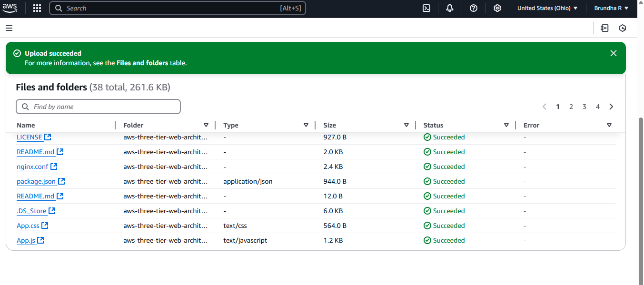Go to page 3 of the table
Viewport: 644px width, 285px height.
pos(585,107)
